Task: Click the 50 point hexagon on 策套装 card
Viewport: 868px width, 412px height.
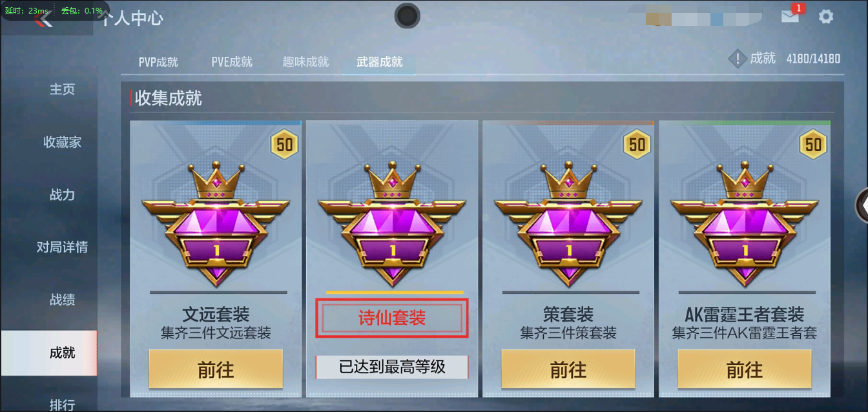Action: tap(637, 145)
